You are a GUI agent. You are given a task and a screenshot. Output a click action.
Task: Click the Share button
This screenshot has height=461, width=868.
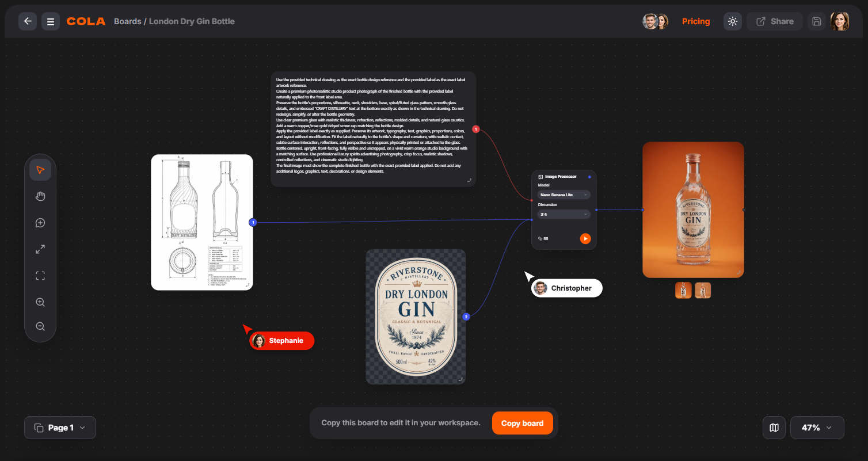tap(775, 21)
